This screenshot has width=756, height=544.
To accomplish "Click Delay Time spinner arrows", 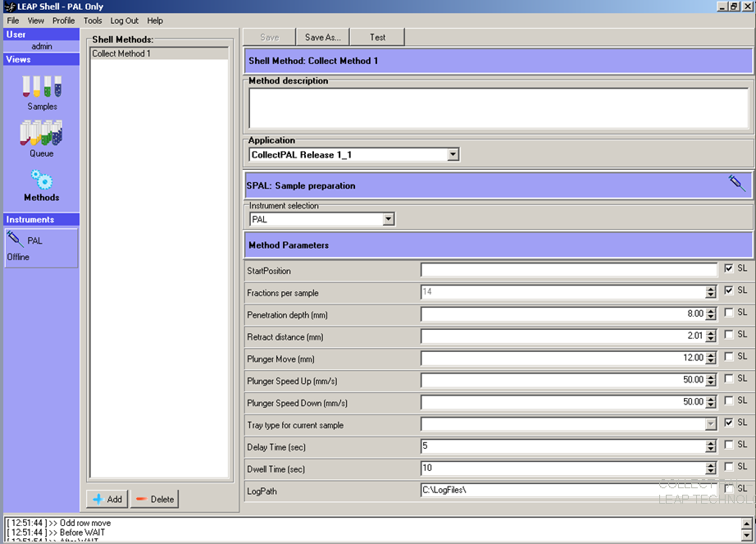I will click(x=711, y=446).
